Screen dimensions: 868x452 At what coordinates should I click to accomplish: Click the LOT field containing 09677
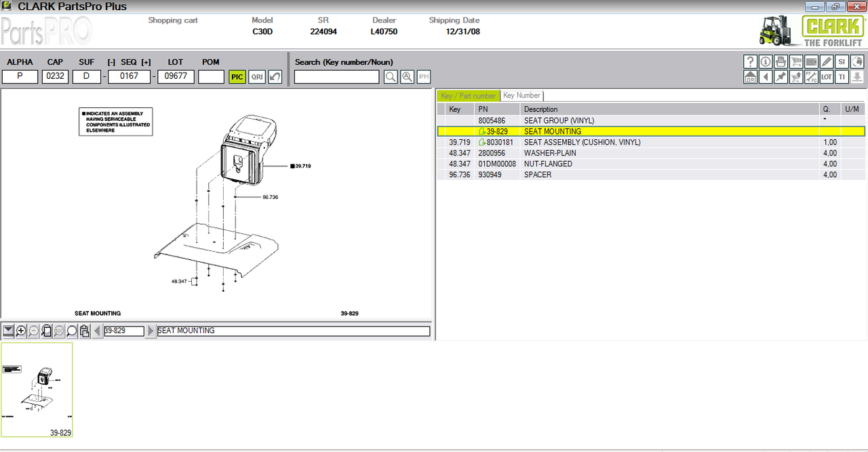pyautogui.click(x=176, y=76)
